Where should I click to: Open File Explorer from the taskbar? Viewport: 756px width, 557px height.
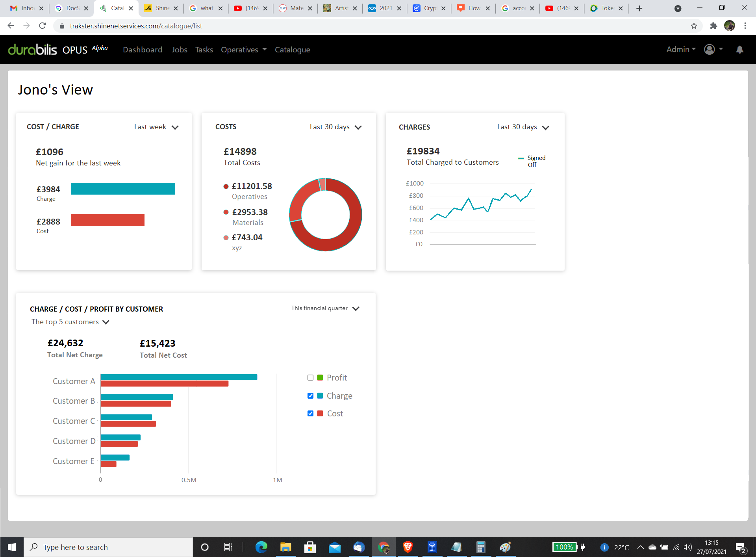click(285, 547)
